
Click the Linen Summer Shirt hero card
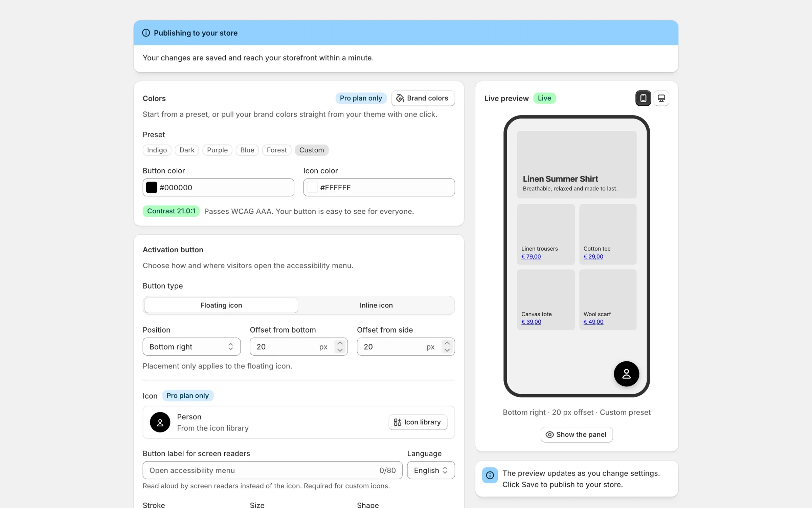click(577, 164)
